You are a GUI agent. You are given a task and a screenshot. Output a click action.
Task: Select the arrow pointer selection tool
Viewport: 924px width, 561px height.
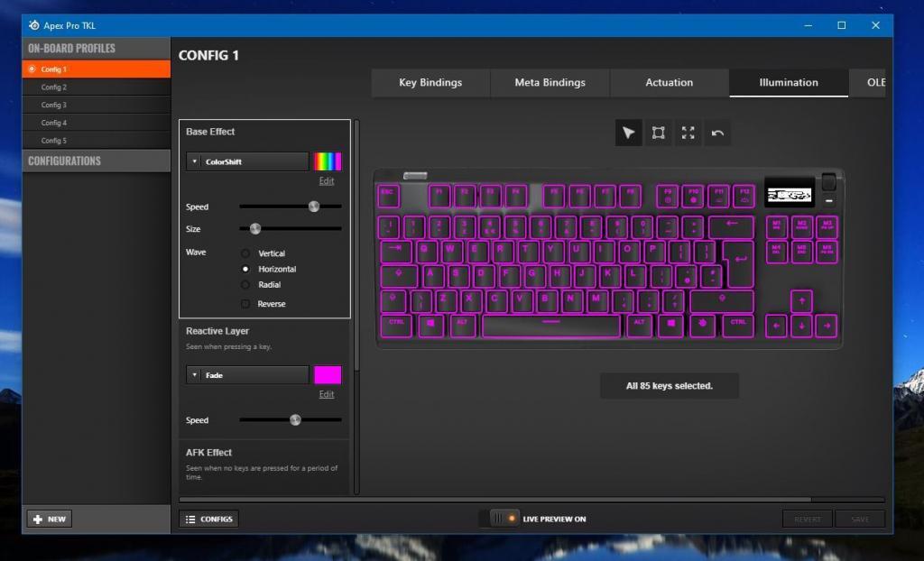click(629, 133)
